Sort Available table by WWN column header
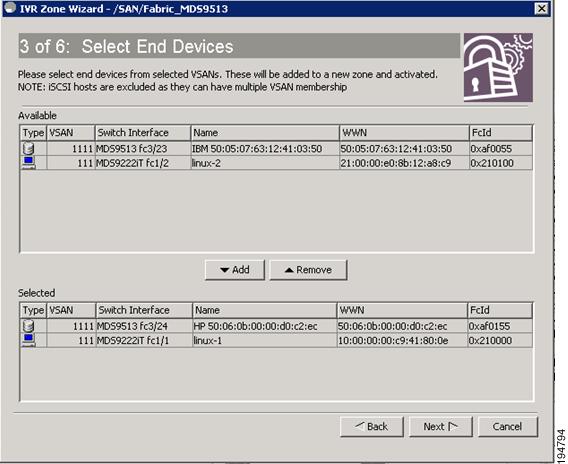568x464 pixels. click(x=404, y=133)
